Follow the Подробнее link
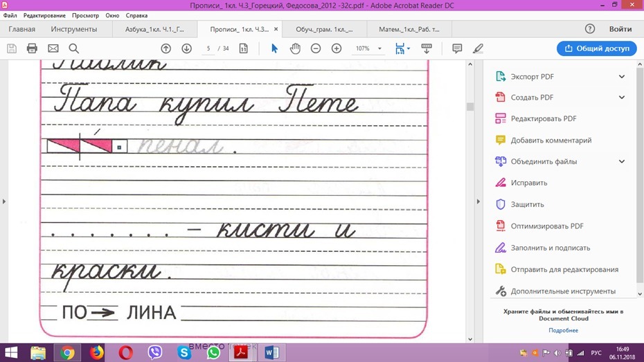 pyautogui.click(x=563, y=330)
